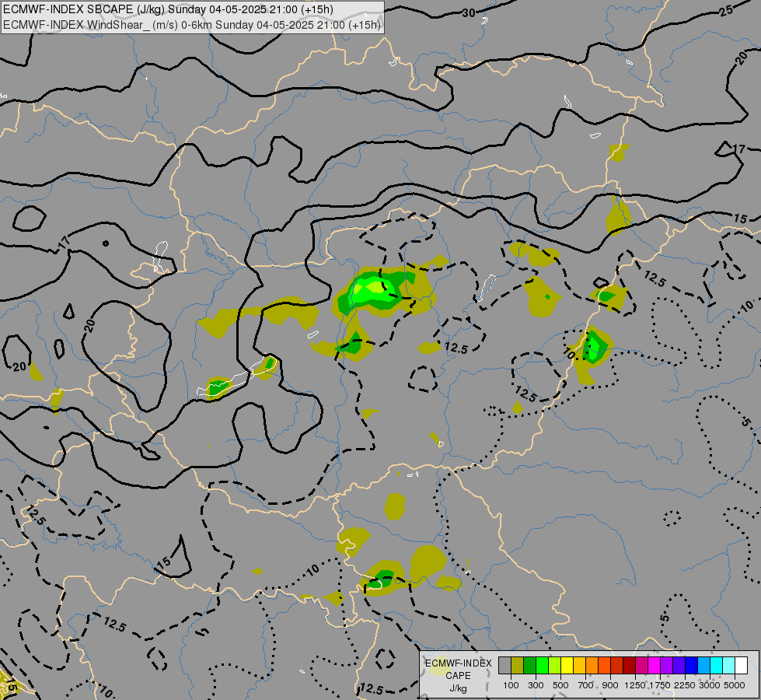The image size is (761, 700).
Task: Select the dark green legend swatch
Action: pyautogui.click(x=529, y=665)
